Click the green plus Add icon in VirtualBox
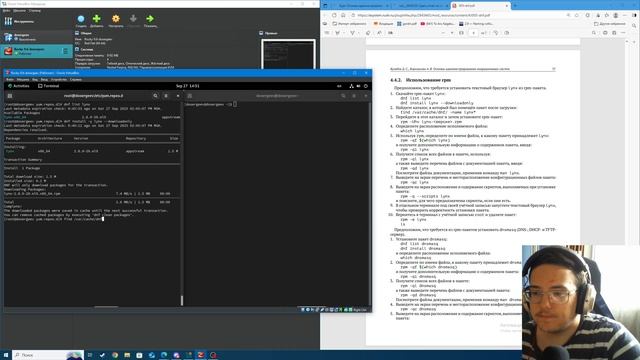 (97, 20)
